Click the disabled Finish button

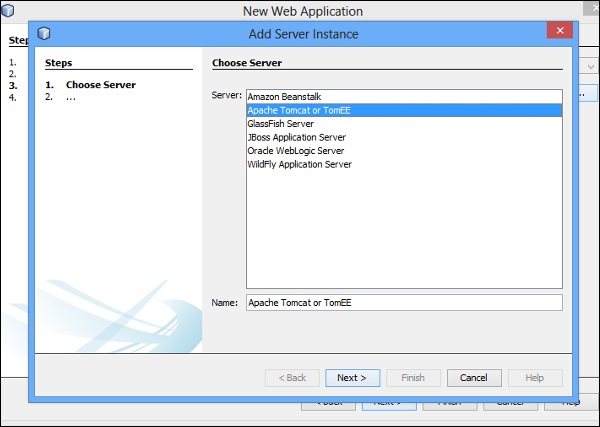[413, 378]
